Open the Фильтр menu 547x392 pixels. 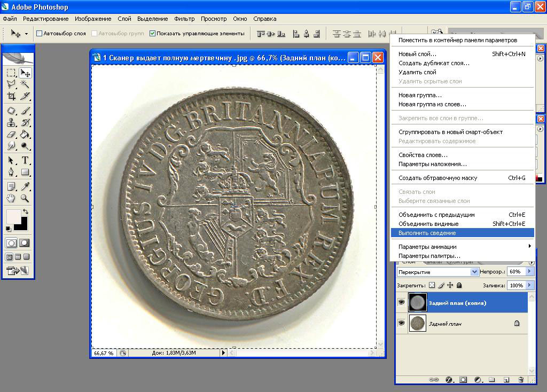pos(184,19)
